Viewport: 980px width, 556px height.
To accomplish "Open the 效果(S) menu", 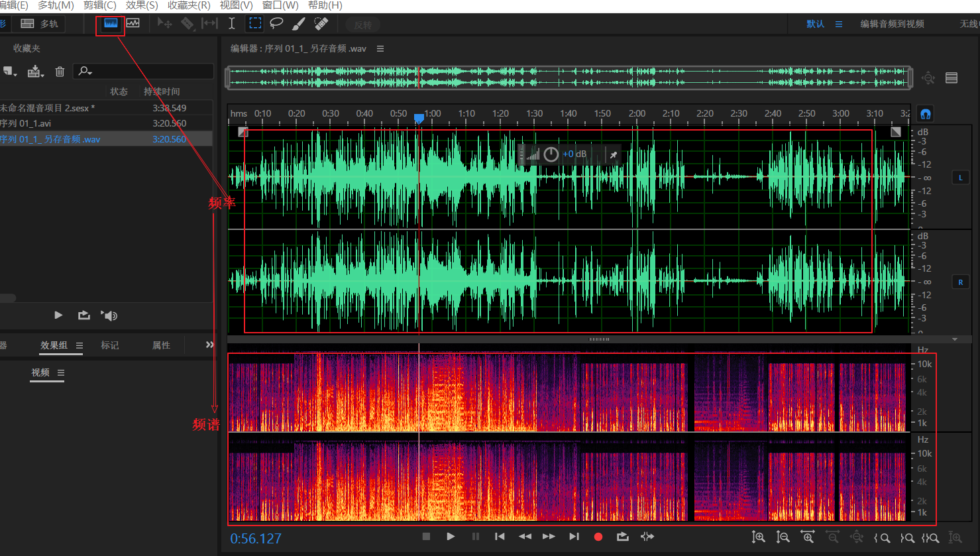I will point(142,5).
